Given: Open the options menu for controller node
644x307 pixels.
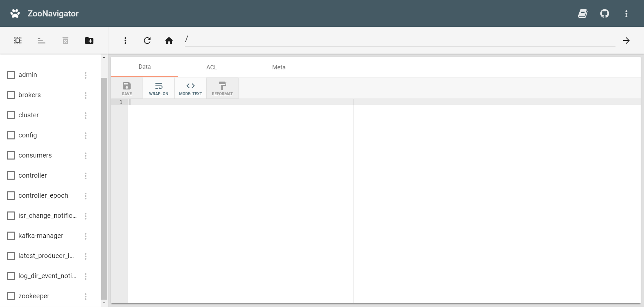Looking at the screenshot, I should click(x=86, y=176).
